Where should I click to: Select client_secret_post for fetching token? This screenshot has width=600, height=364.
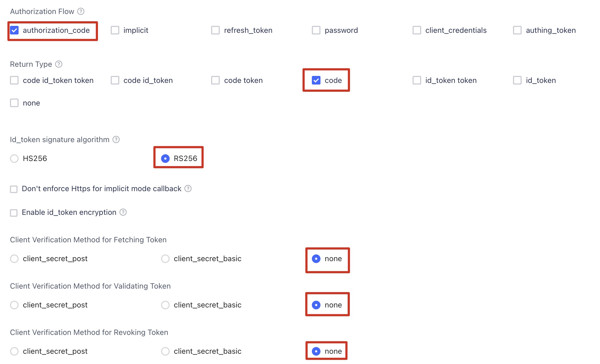click(14, 258)
